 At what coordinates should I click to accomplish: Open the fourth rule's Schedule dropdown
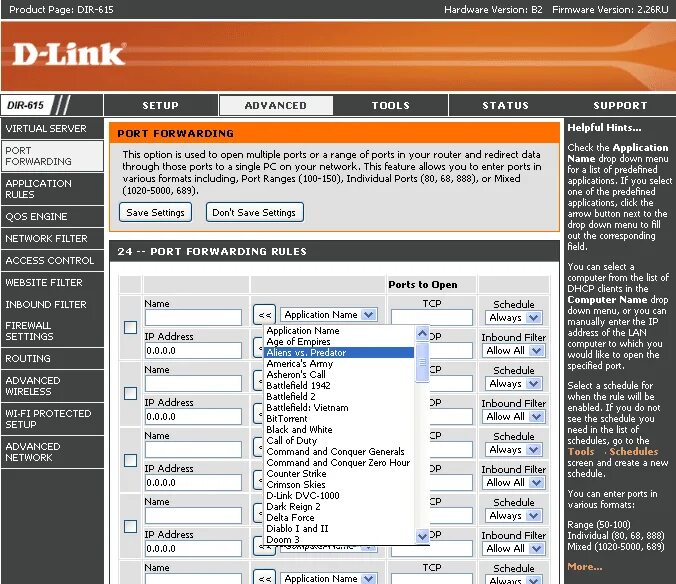514,515
